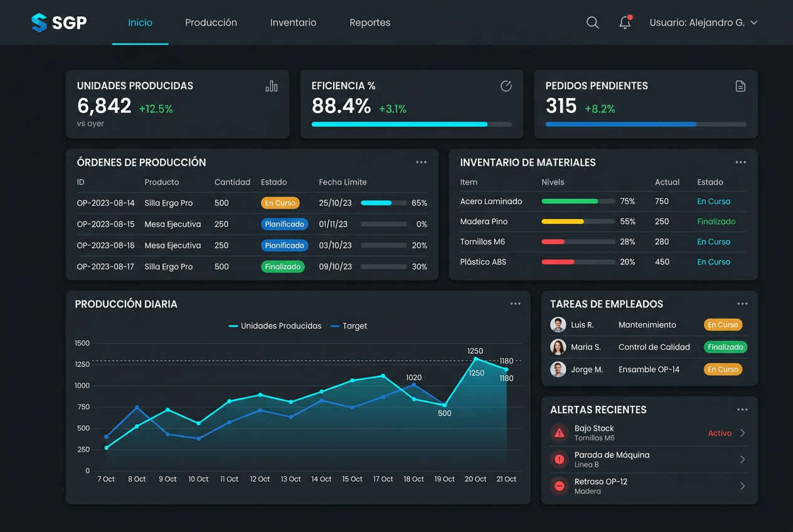This screenshot has height=532, width=793.
Task: Click the En Curso badge for OP-2023-08-14
Action: pyautogui.click(x=280, y=203)
